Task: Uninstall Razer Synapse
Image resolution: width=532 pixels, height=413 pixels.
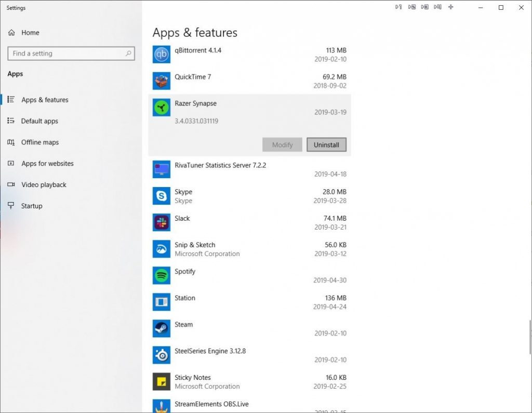Action: (x=326, y=144)
